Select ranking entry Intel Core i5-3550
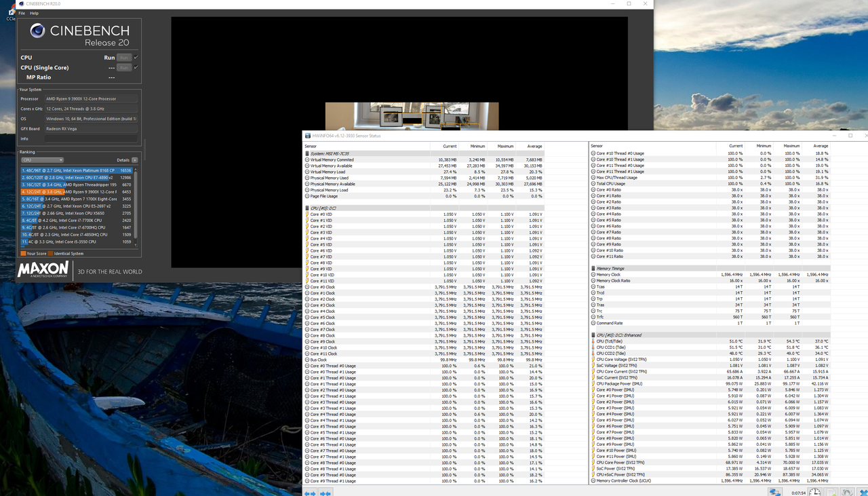This screenshot has width=868, height=496. 77,242
